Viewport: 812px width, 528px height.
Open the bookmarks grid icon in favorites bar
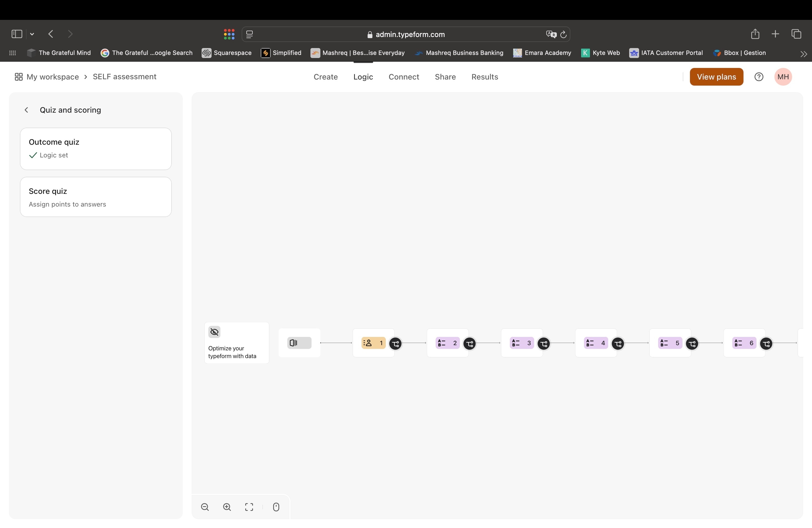13,53
